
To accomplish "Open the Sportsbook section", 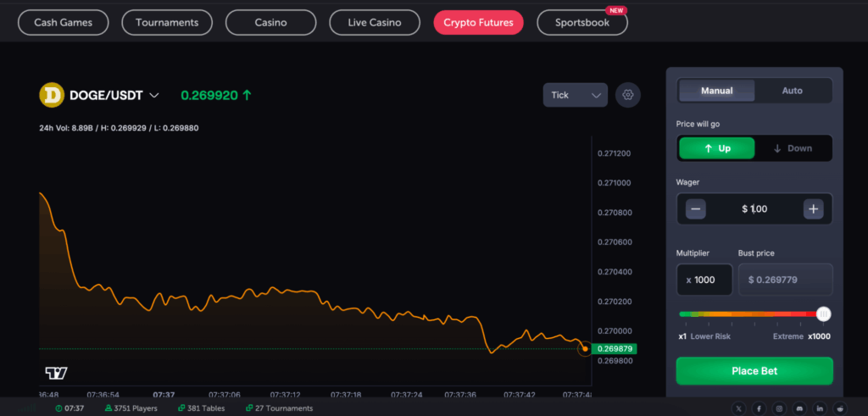I will tap(582, 23).
